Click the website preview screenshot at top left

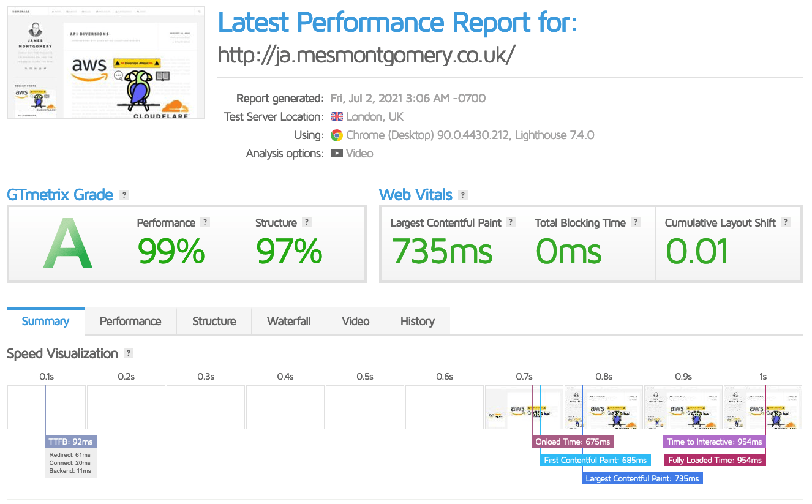pyautogui.click(x=105, y=61)
